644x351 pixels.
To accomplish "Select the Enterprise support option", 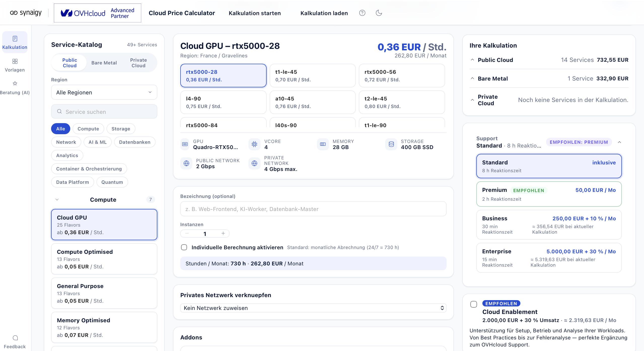I will 549,258.
